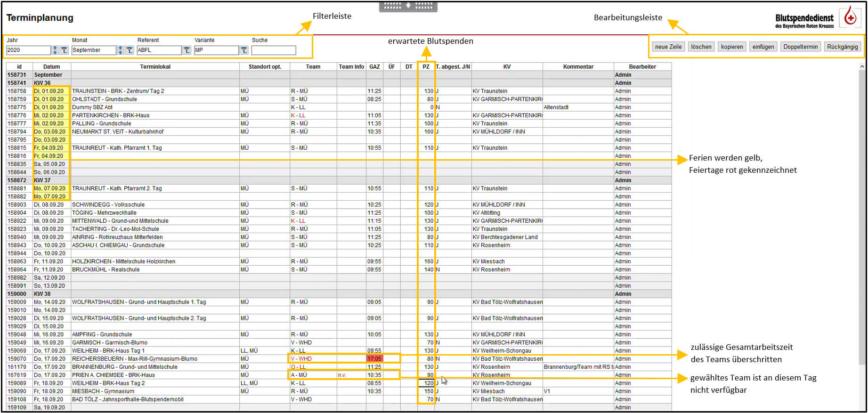Click the filter icon next to Jahr
This screenshot has height=413, width=868.
tap(64, 50)
